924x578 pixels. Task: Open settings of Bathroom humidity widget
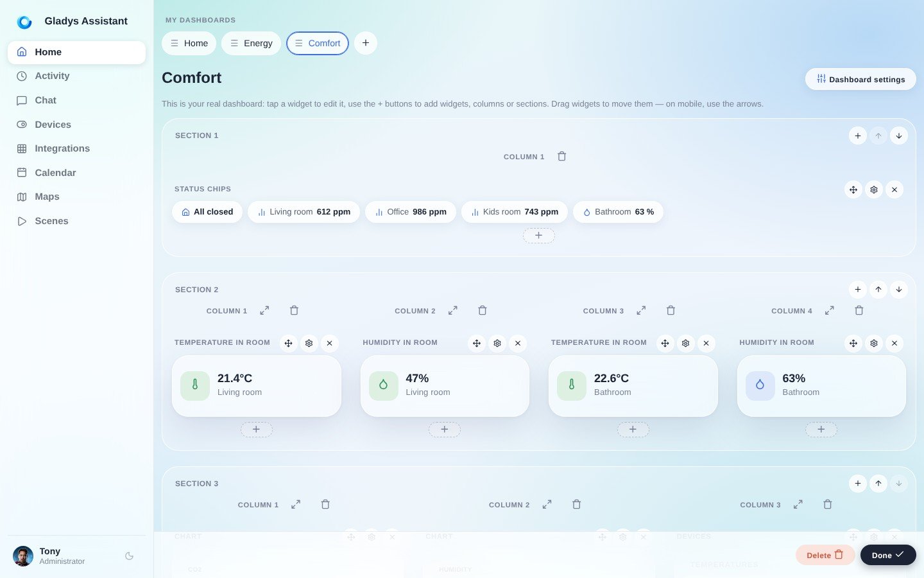point(874,344)
